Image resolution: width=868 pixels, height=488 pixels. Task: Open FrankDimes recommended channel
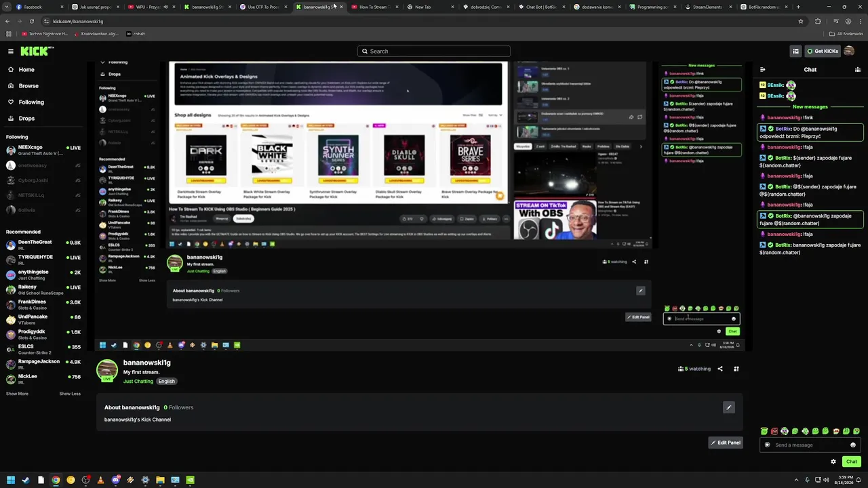tap(43, 304)
